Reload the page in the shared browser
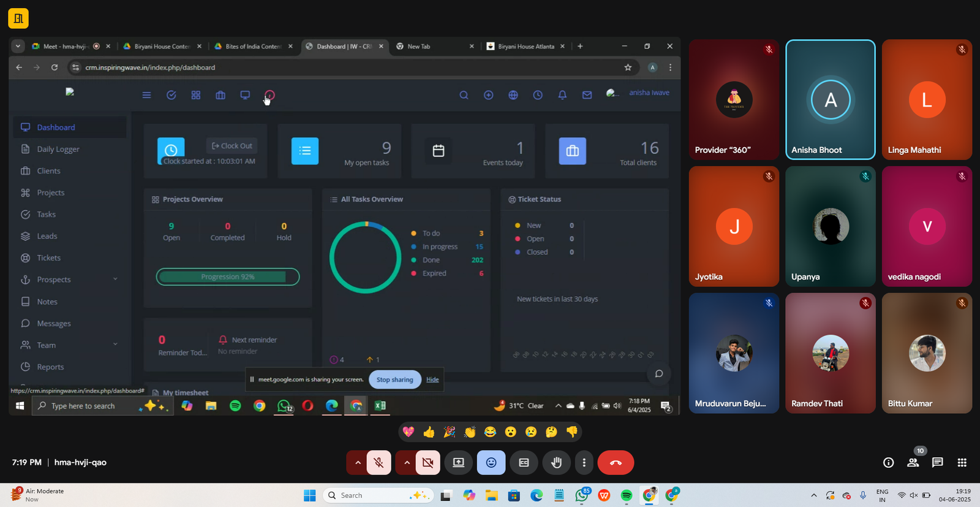 [x=55, y=67]
